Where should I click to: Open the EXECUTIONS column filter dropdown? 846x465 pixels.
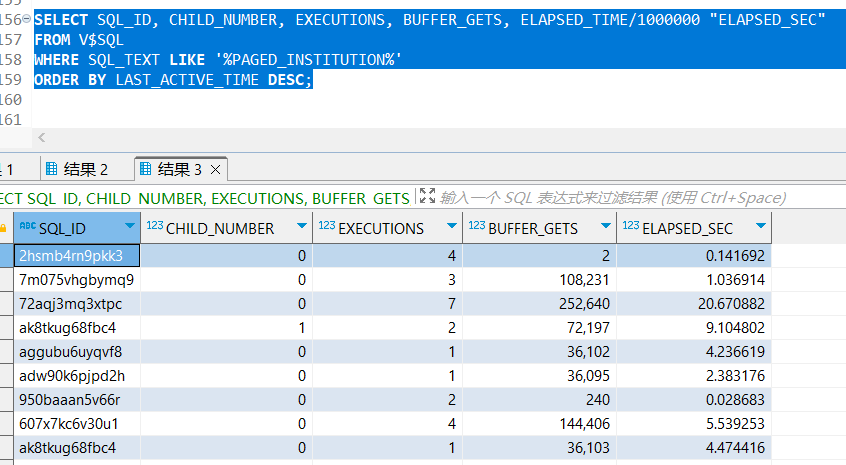[452, 225]
